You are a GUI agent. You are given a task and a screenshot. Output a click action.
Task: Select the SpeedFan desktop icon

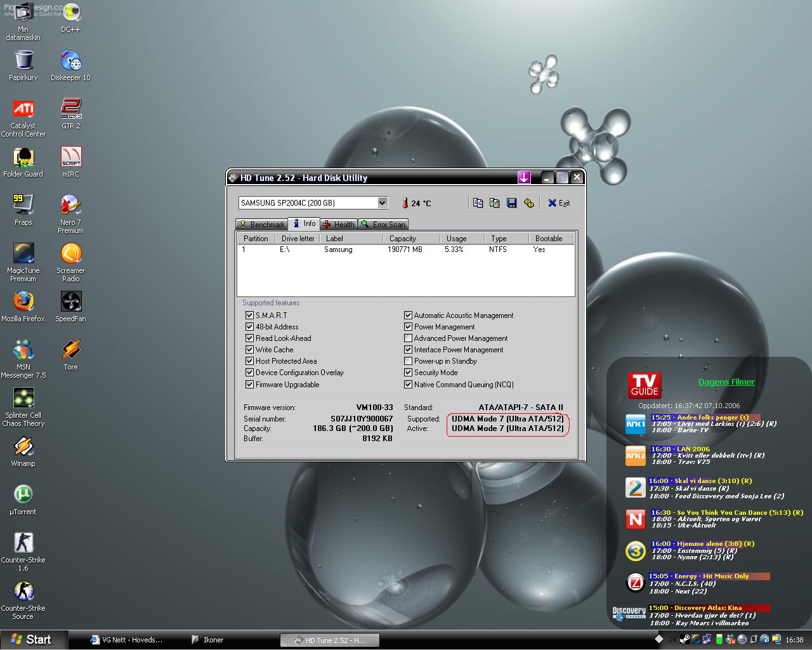click(70, 307)
